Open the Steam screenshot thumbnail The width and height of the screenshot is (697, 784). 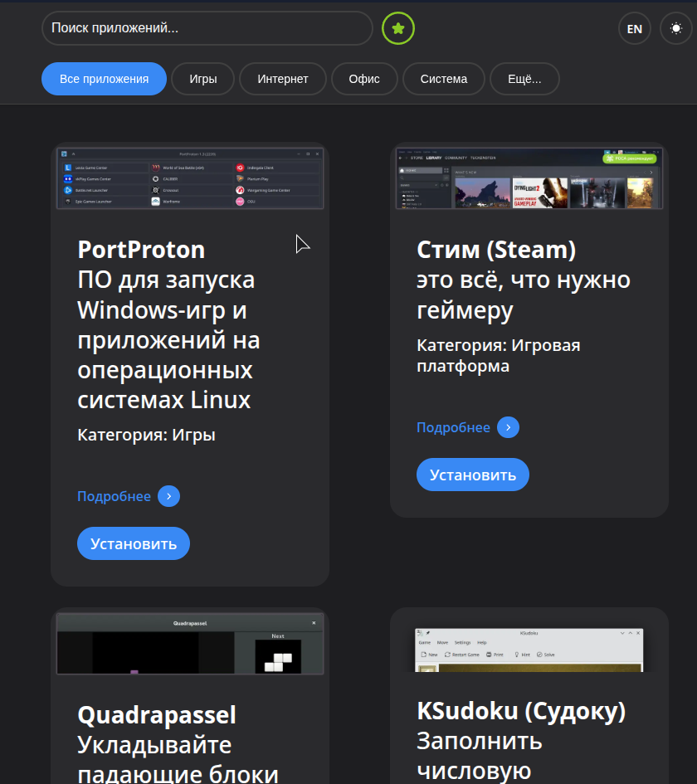pyautogui.click(x=529, y=178)
